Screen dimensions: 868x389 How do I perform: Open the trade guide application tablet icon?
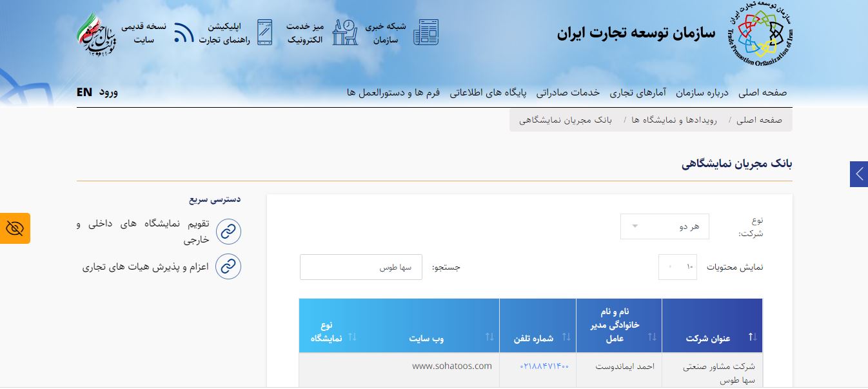click(264, 32)
